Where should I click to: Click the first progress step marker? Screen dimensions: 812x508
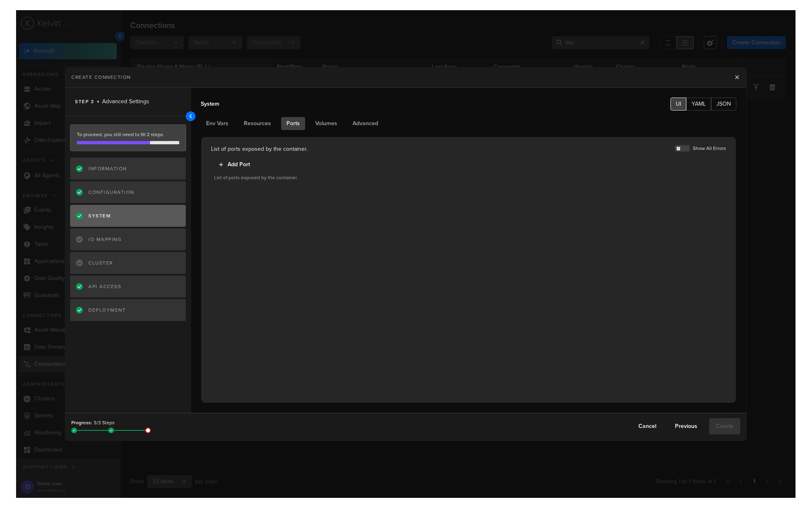pos(74,431)
